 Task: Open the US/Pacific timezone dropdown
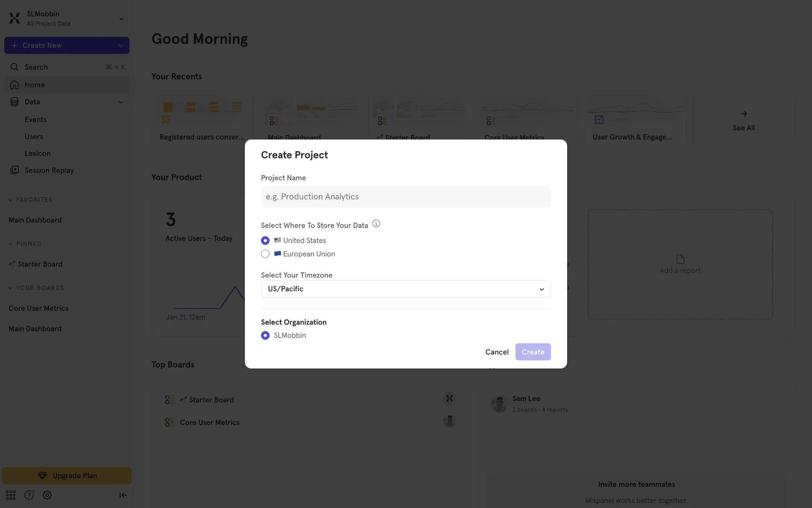click(x=406, y=289)
